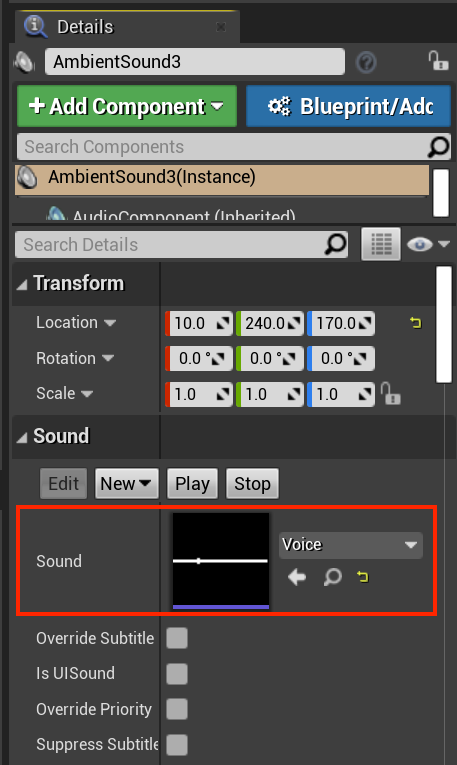This screenshot has width=457, height=765.
Task: Click the Location X value 10.0
Action: (x=199, y=323)
